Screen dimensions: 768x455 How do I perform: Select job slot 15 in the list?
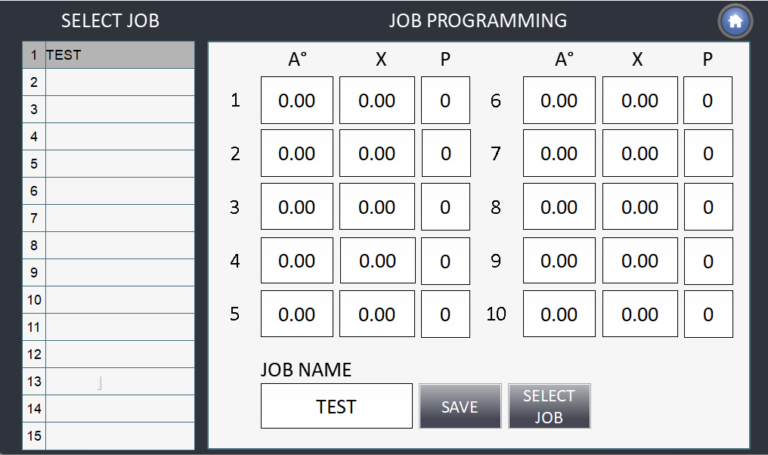(x=108, y=436)
